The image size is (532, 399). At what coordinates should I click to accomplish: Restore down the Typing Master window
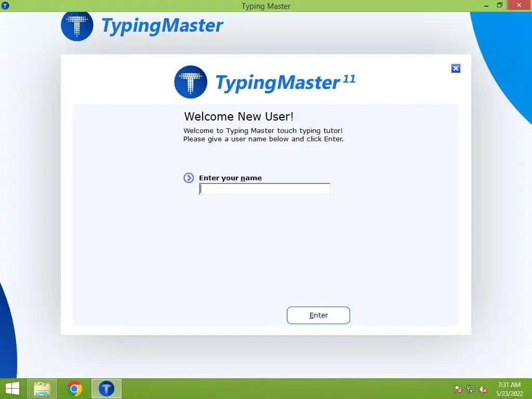point(499,5)
